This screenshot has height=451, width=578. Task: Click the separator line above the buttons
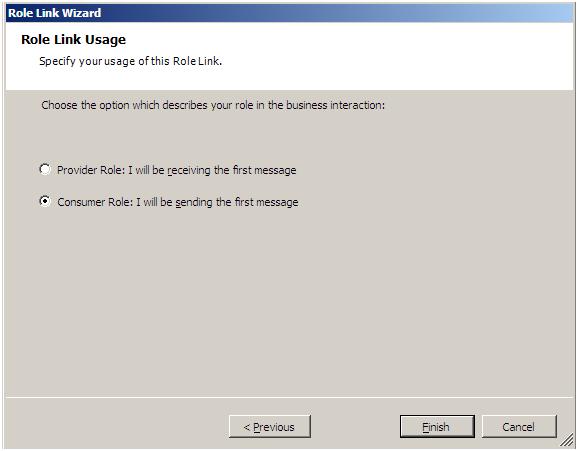(289, 398)
